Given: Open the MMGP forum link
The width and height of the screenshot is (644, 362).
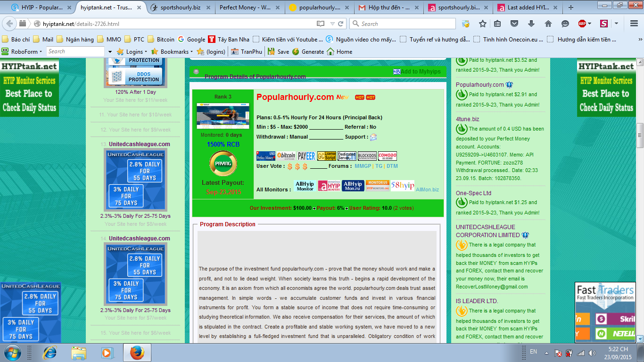Looking at the screenshot, I should pyautogui.click(x=363, y=166).
